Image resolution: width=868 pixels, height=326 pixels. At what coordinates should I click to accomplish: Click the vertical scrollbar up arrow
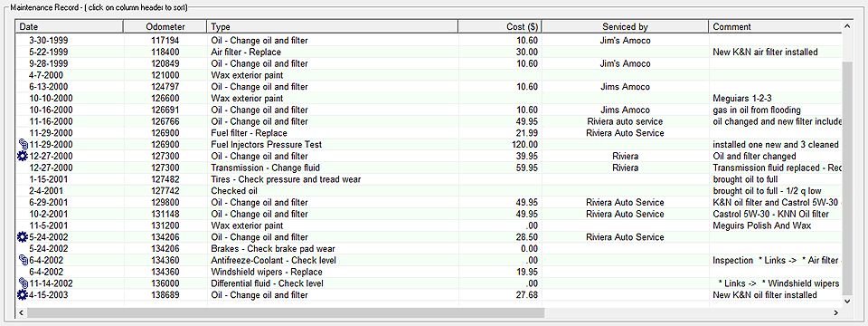coord(847,26)
